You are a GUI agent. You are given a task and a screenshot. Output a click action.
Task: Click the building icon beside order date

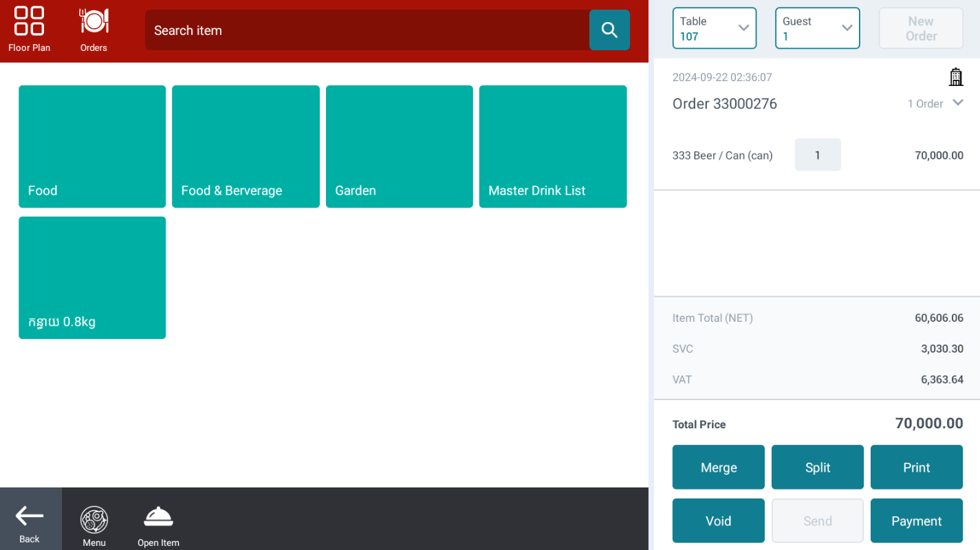(x=955, y=77)
